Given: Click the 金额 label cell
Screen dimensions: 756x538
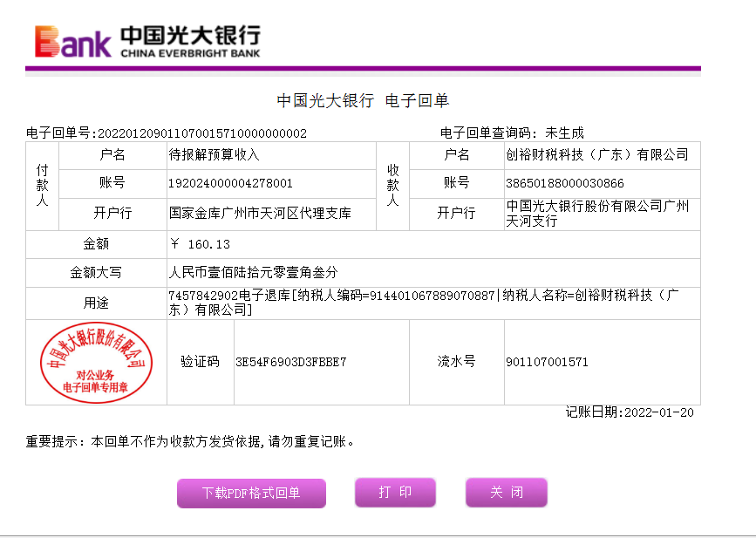Looking at the screenshot, I should point(97,244).
